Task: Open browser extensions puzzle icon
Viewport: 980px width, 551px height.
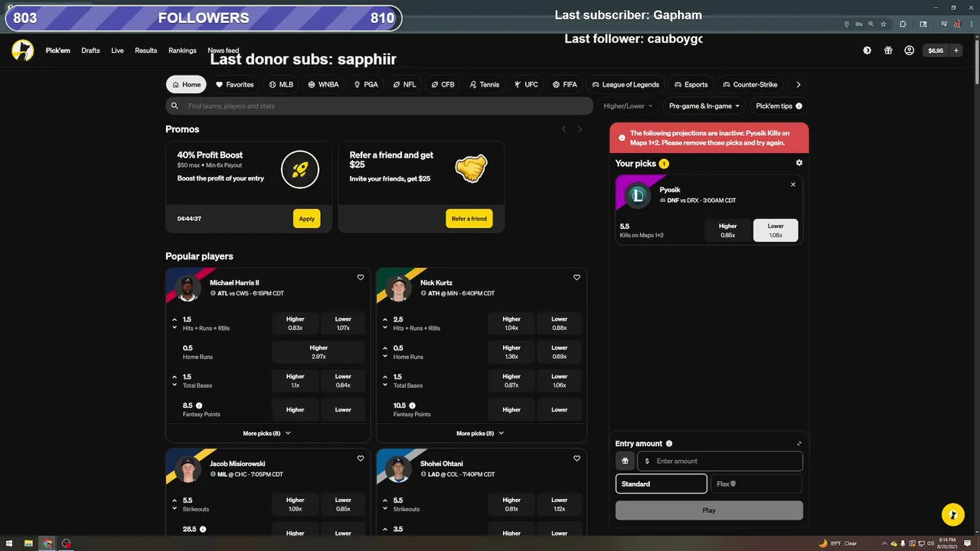Action: coord(903,24)
